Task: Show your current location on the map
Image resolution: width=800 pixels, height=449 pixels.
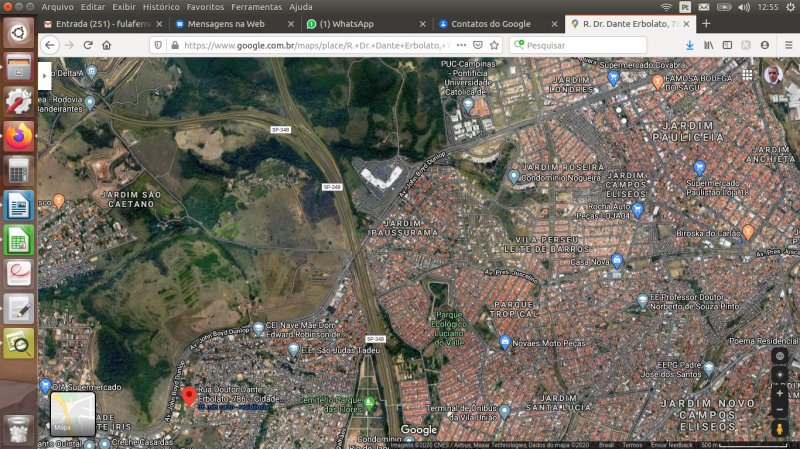Action: pyautogui.click(x=779, y=374)
